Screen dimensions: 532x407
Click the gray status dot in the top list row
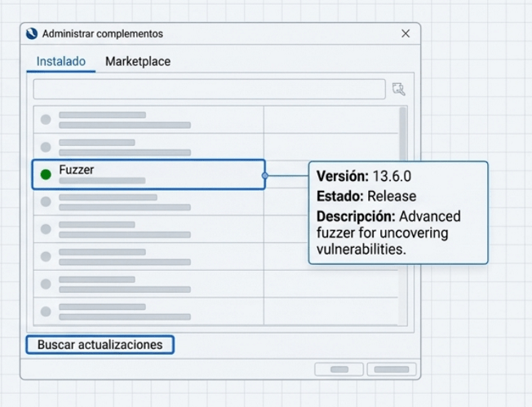coord(46,120)
